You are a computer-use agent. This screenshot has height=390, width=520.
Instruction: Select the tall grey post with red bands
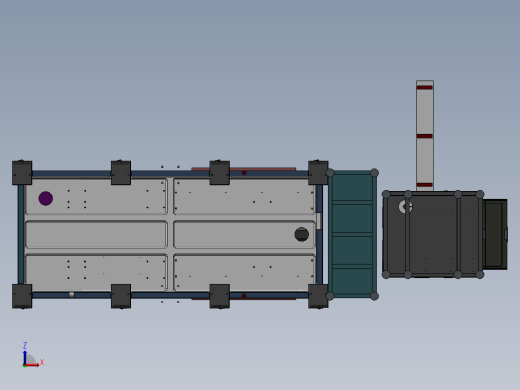click(425, 136)
